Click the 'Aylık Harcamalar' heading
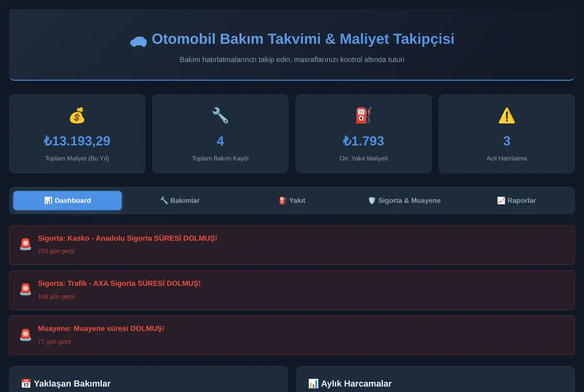This screenshot has height=392, width=584. click(356, 384)
